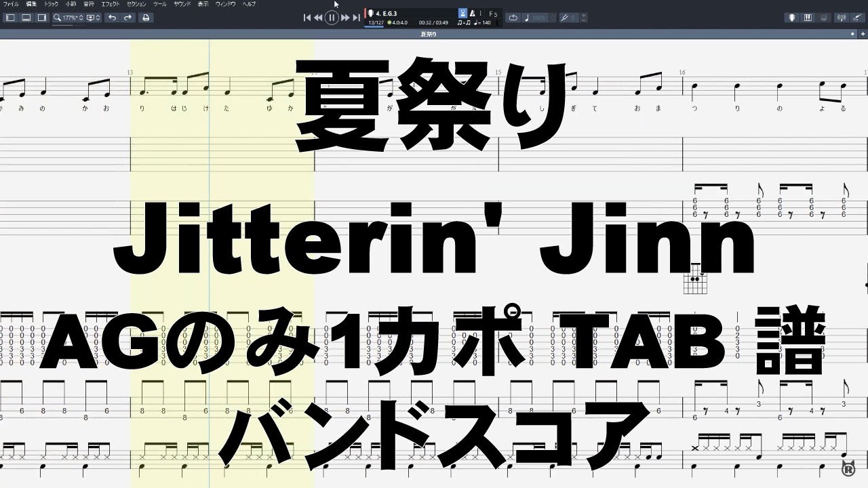Click the 4. E.G.3 track name
Screen dimensions: 868x488
[x=387, y=13]
